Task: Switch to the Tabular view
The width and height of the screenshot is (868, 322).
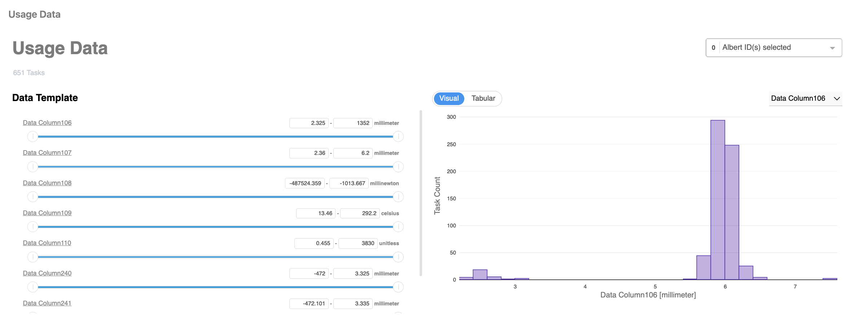Action: [x=483, y=99]
